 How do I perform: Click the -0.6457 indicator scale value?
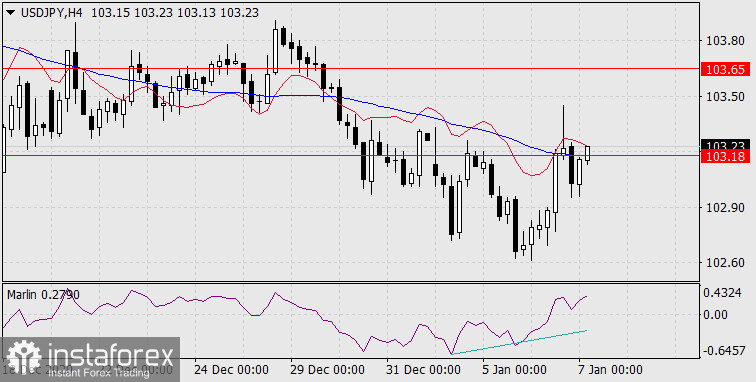click(x=723, y=350)
